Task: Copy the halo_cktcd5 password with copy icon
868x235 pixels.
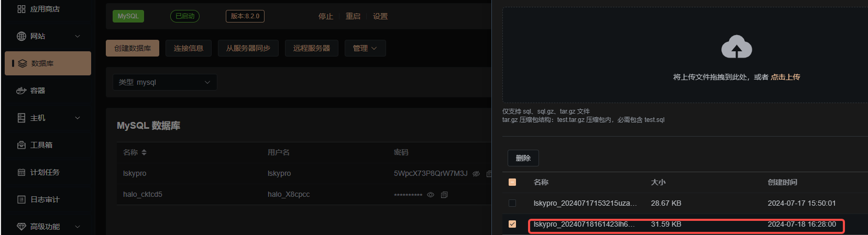Action: coord(444,195)
